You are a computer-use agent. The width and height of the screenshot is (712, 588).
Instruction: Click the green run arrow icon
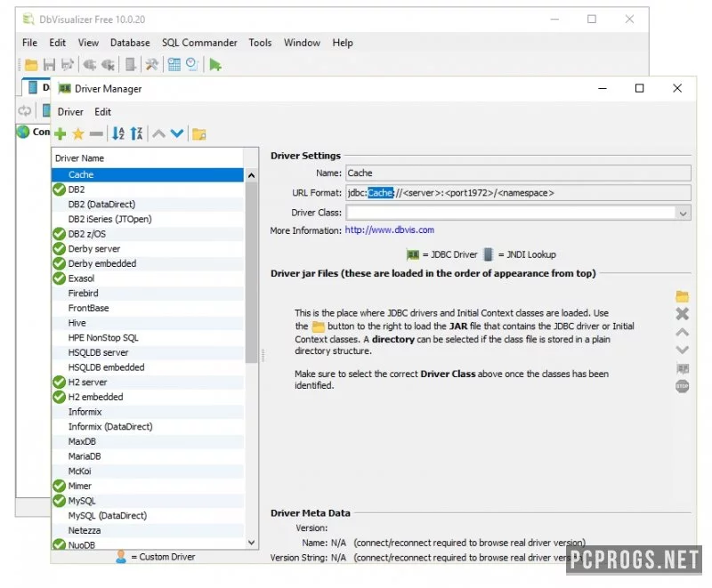215,65
